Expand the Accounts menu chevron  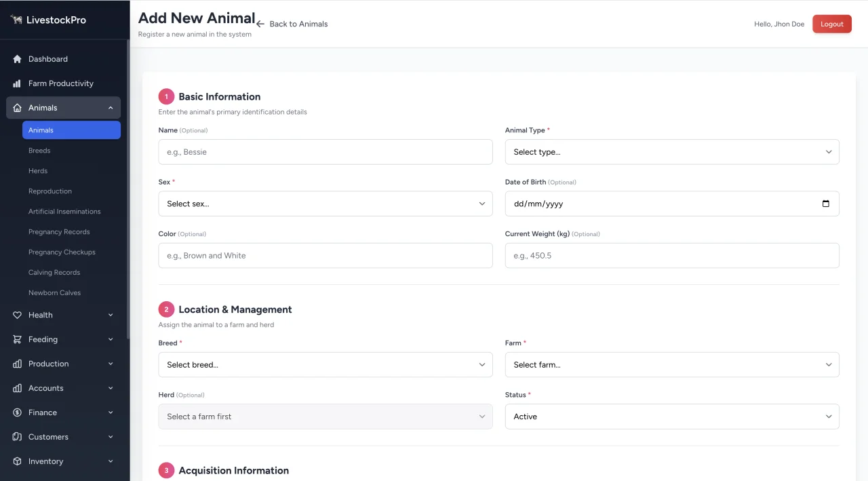point(111,388)
